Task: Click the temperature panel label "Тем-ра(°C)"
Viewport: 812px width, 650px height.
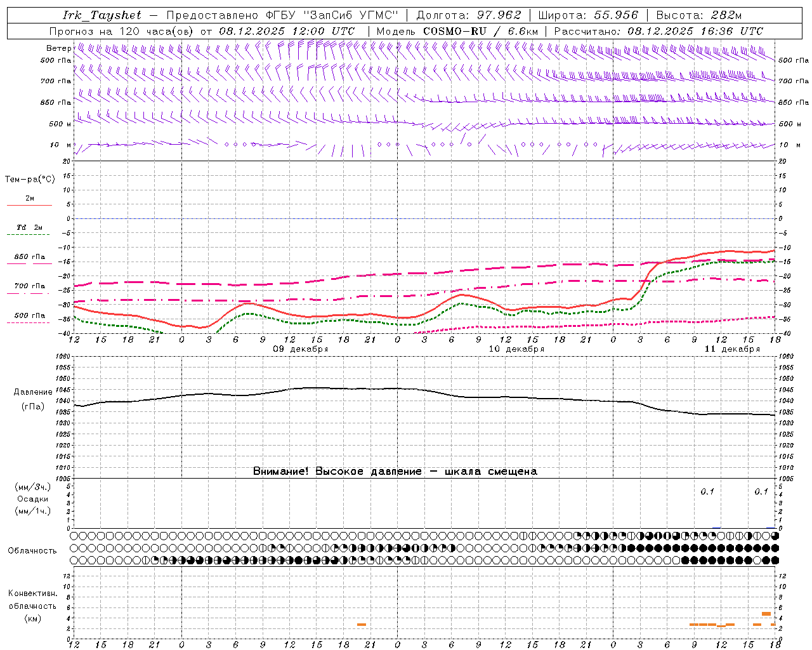Action: pyautogui.click(x=30, y=180)
